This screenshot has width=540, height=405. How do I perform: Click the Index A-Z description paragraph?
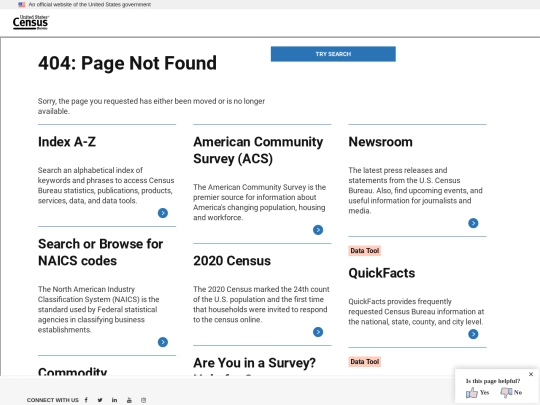[106, 185]
